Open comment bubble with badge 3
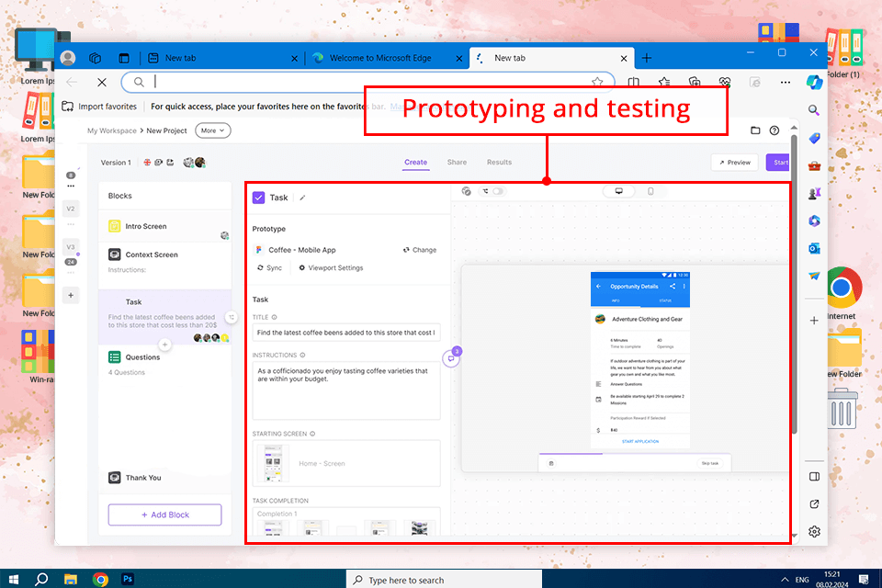Image resolution: width=882 pixels, height=588 pixels. [x=452, y=356]
